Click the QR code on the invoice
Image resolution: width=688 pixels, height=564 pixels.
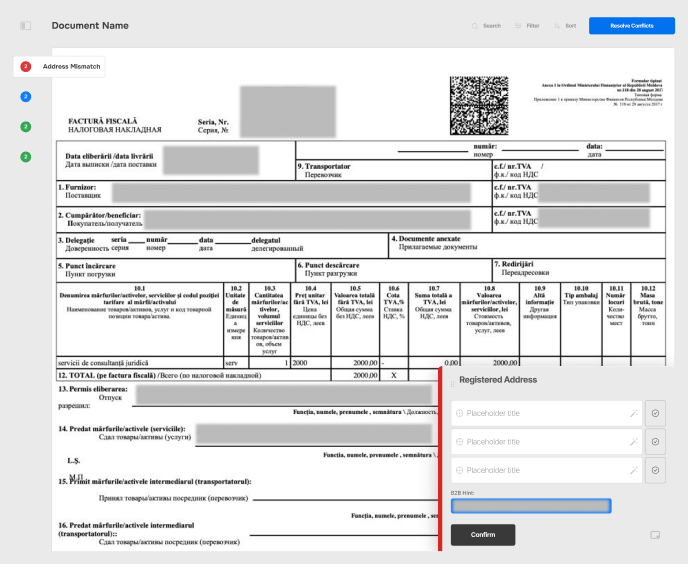[x=479, y=106]
